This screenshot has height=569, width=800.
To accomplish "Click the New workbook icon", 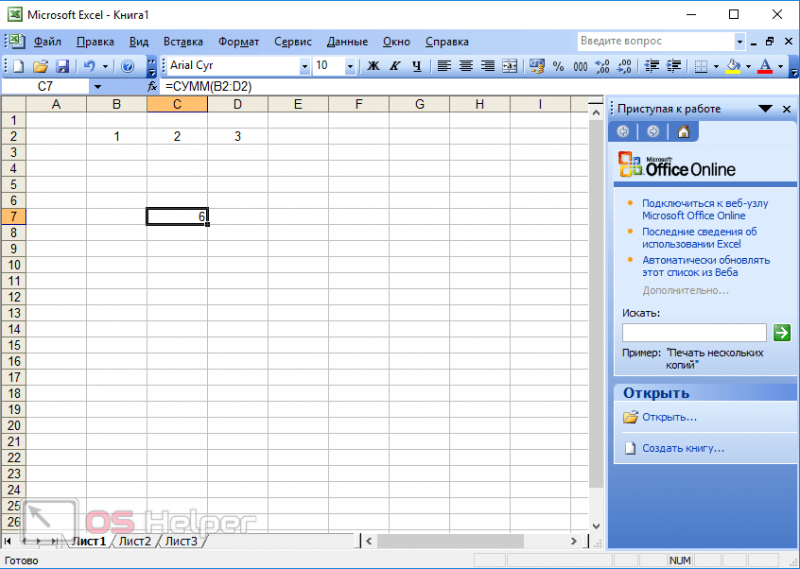I will coord(18,66).
